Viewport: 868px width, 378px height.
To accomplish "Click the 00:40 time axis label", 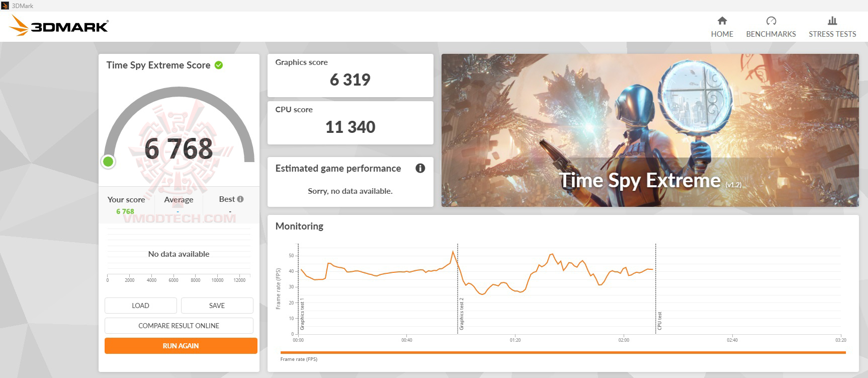I will click(x=406, y=340).
